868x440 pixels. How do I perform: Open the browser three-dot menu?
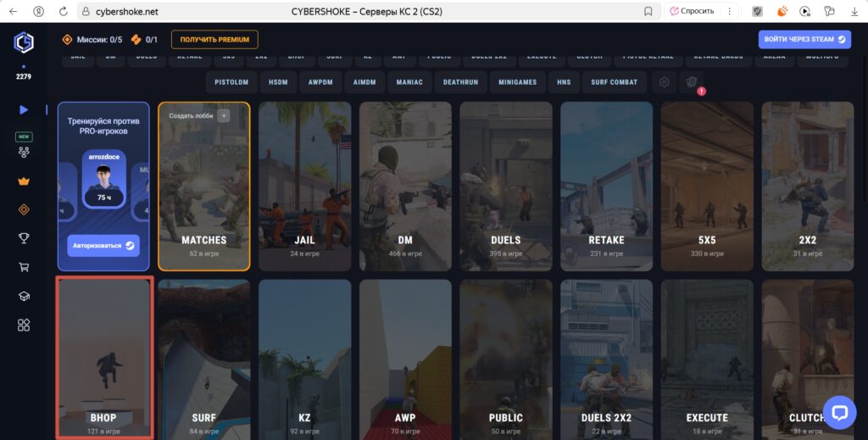click(x=730, y=11)
